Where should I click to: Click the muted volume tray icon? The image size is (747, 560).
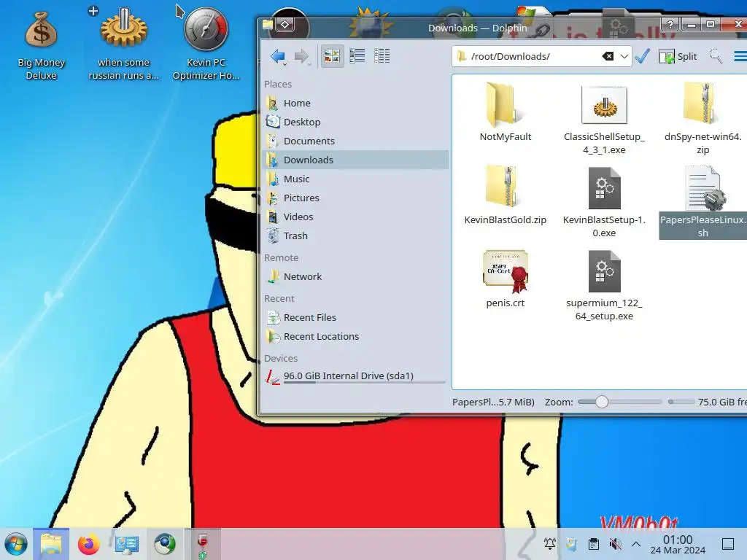point(616,544)
